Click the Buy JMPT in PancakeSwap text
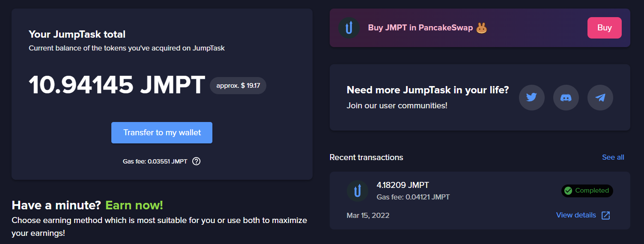The height and width of the screenshot is (244, 644). tap(420, 28)
